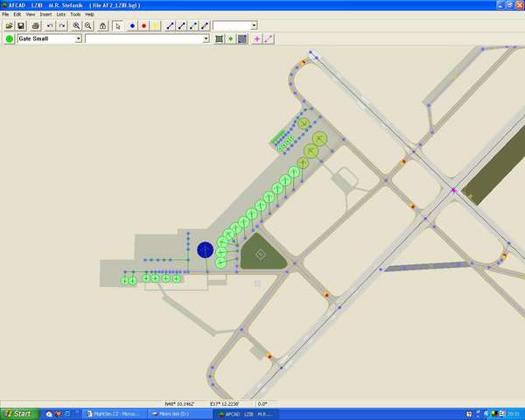The width and height of the screenshot is (525, 420).
Task: Select the dark square apron tool
Action: pyautogui.click(x=219, y=38)
